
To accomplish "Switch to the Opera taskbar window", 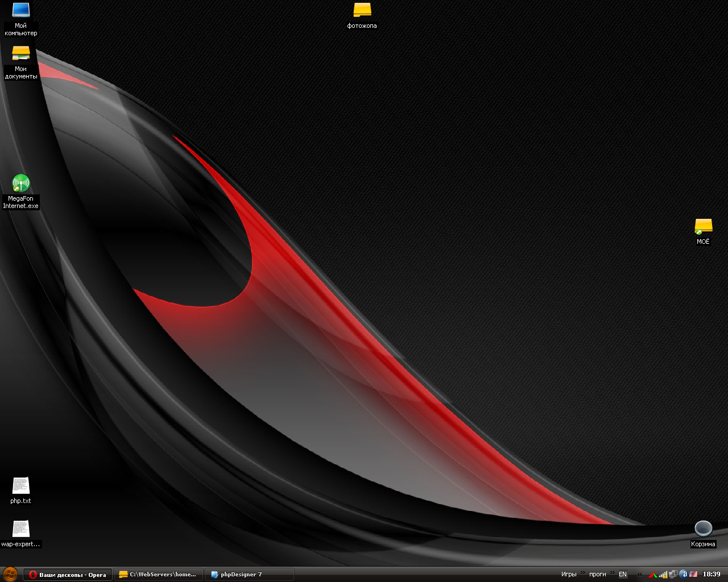I will [x=68, y=575].
